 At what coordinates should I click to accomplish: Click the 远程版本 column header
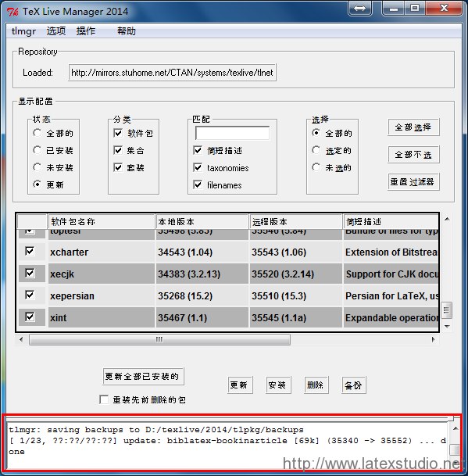(295, 222)
